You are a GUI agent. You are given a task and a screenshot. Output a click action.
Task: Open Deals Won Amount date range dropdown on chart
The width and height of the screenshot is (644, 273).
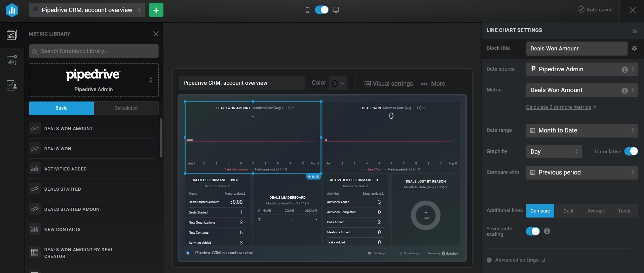tap(273, 108)
